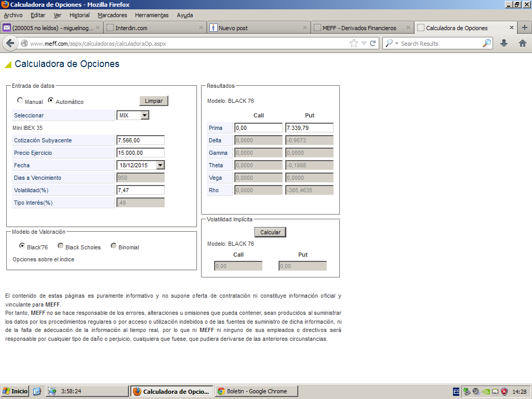Click the search magnifier at search box end
532x399 pixels.
tap(486, 44)
